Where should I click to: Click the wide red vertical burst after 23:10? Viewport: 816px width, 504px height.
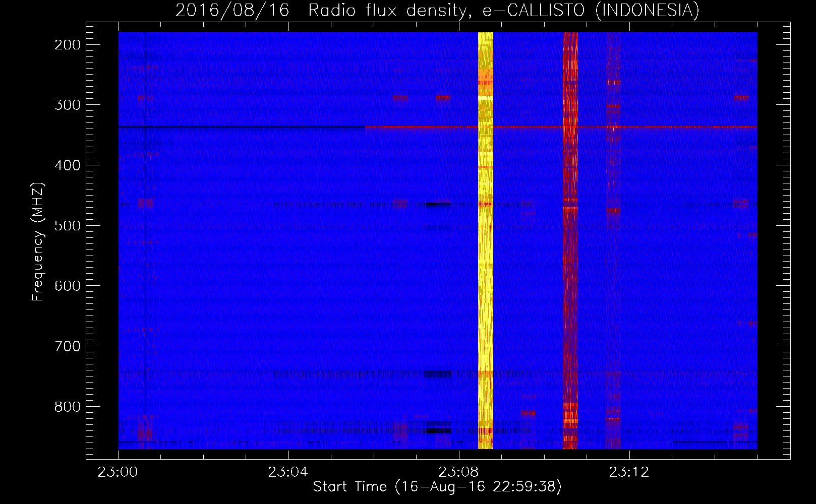[570, 240]
